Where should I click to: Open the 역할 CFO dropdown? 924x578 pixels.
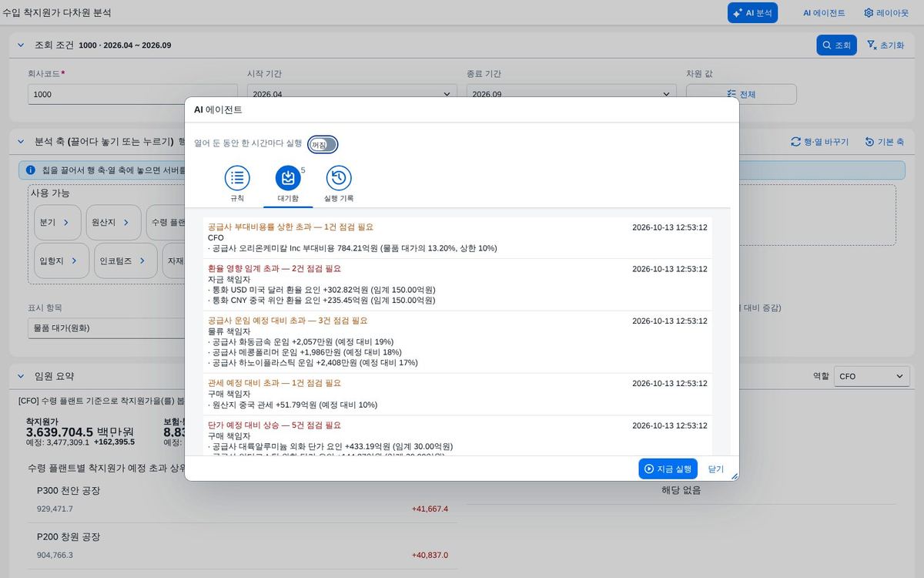[x=872, y=376]
